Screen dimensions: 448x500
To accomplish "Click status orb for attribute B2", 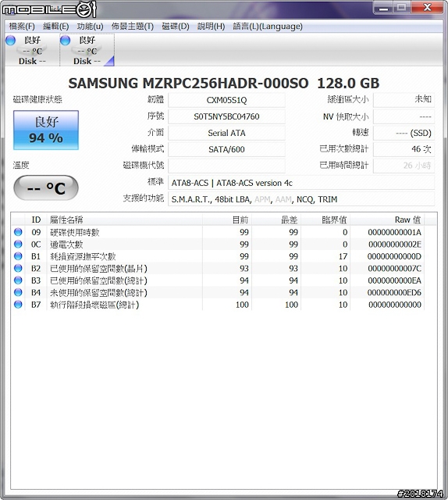I will (18, 268).
